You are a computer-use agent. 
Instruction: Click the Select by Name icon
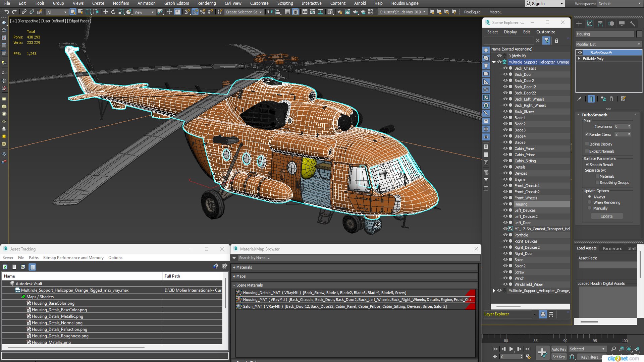80,12
